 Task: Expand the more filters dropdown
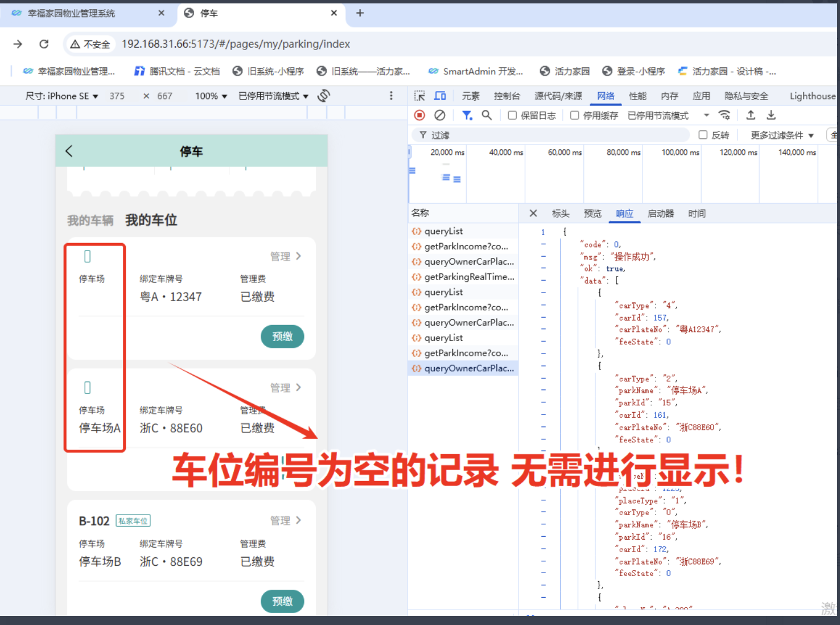782,135
